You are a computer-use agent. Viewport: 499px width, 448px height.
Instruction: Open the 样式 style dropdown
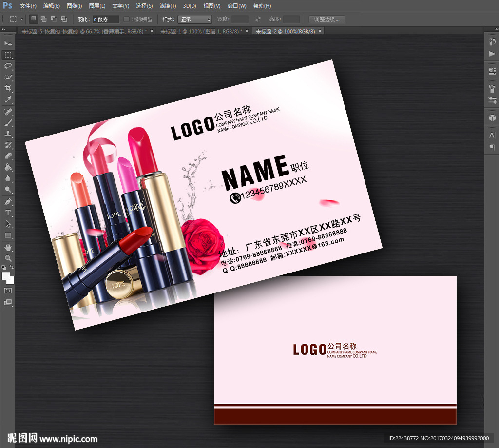(195, 19)
